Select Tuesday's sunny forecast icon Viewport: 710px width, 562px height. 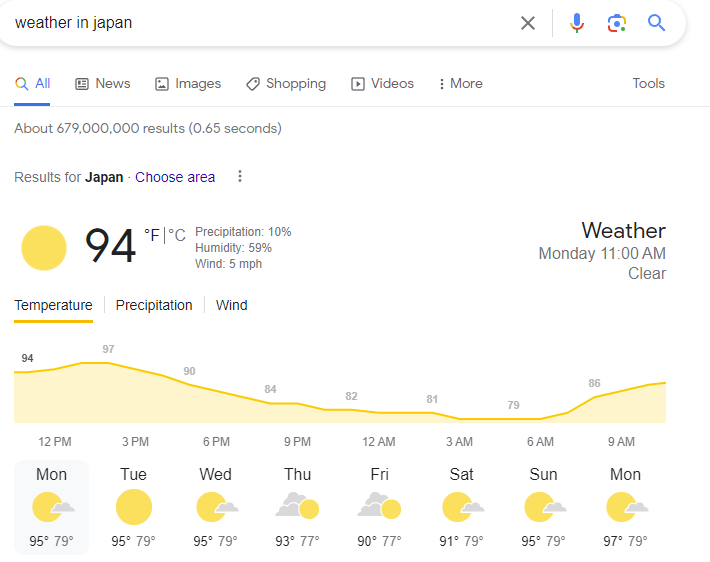coord(134,507)
